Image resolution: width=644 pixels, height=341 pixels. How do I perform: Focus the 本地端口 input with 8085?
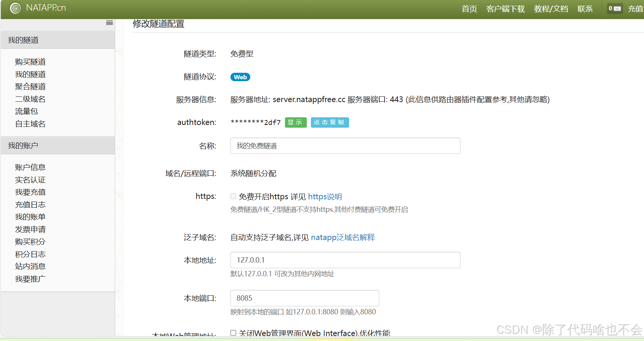point(305,298)
